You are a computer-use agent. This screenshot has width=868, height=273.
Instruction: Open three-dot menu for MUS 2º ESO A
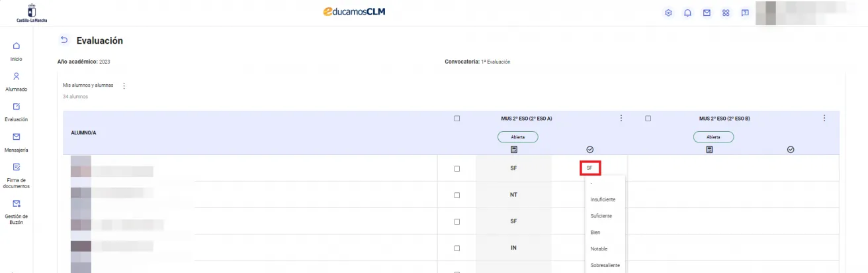click(x=621, y=118)
